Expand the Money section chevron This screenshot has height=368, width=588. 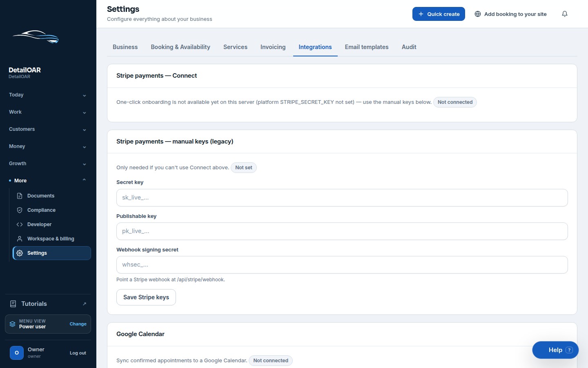pos(85,147)
